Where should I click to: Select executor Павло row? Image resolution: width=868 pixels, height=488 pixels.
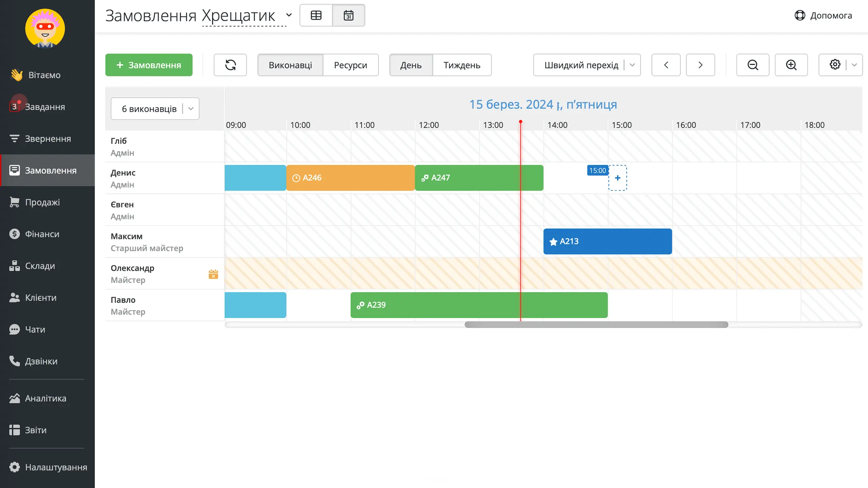click(164, 305)
